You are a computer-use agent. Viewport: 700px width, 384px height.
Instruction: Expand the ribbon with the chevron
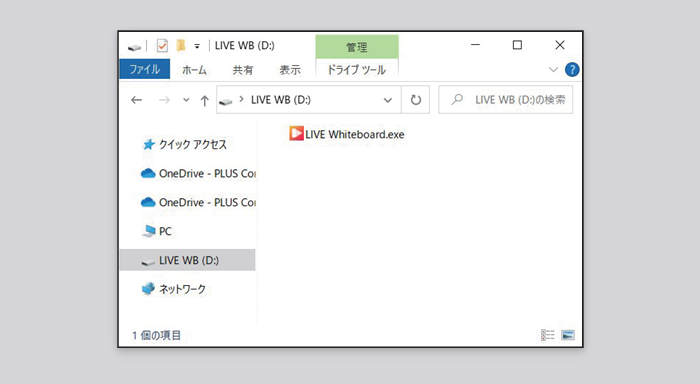[x=553, y=70]
